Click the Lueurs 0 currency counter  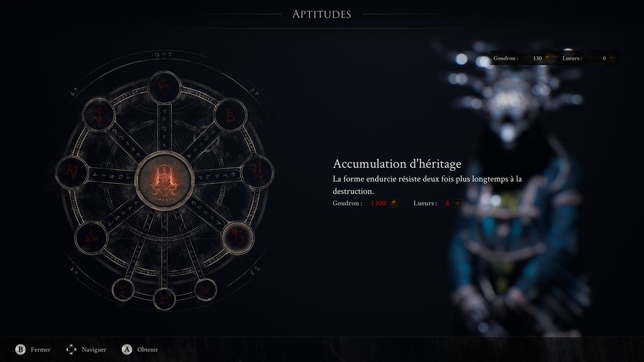[x=589, y=58]
